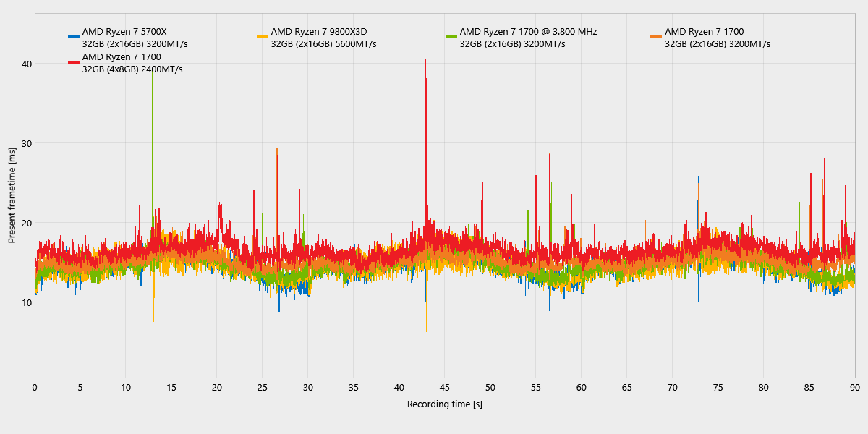Click the 15 tick on the time axis
The width and height of the screenshot is (868, 434).
171,387
